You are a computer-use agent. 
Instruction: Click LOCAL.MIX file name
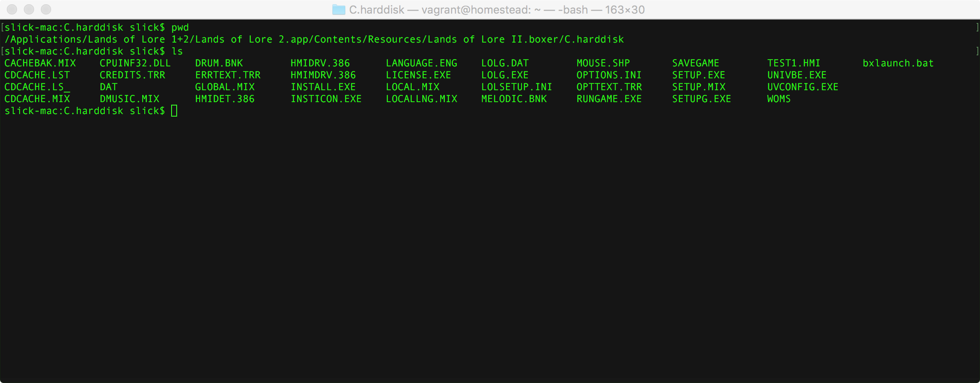(x=413, y=87)
